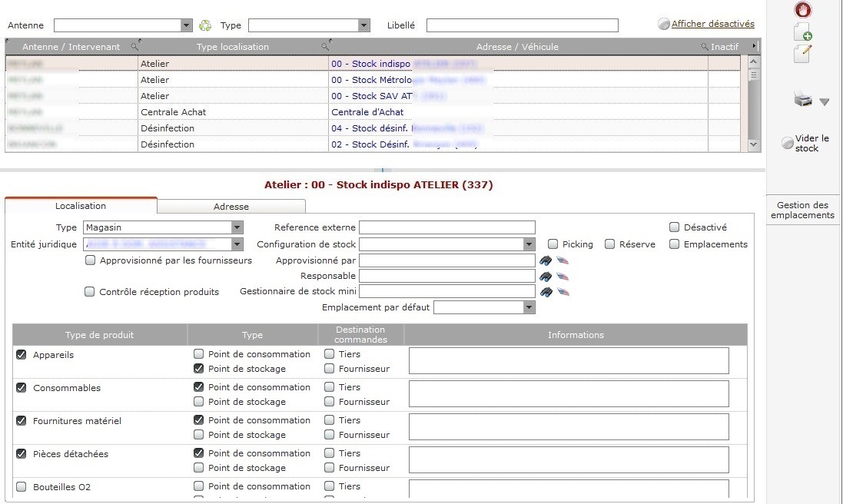Click the Informations box for Appareils
Viewport: 843px width, 504px height.
(x=569, y=360)
